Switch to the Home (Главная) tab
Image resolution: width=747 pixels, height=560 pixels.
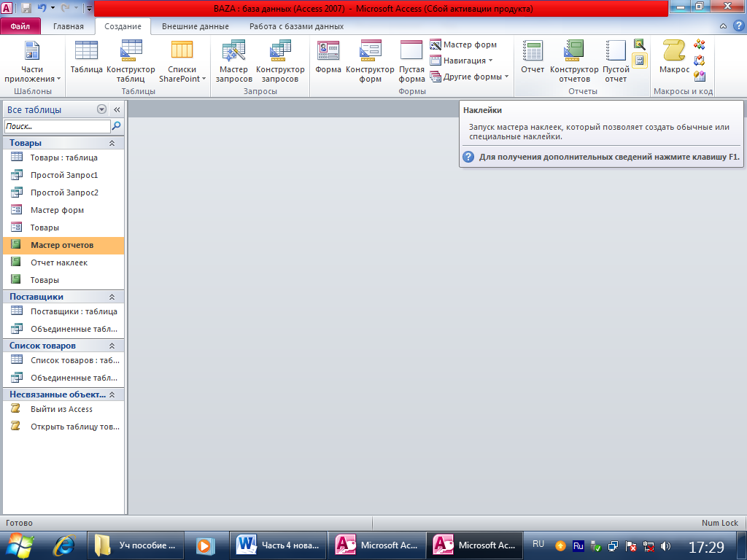[68, 26]
